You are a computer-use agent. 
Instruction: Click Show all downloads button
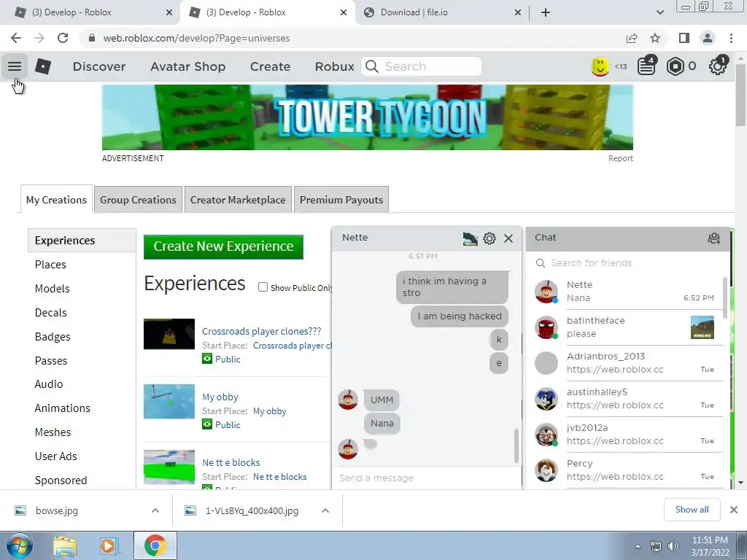pyautogui.click(x=692, y=510)
